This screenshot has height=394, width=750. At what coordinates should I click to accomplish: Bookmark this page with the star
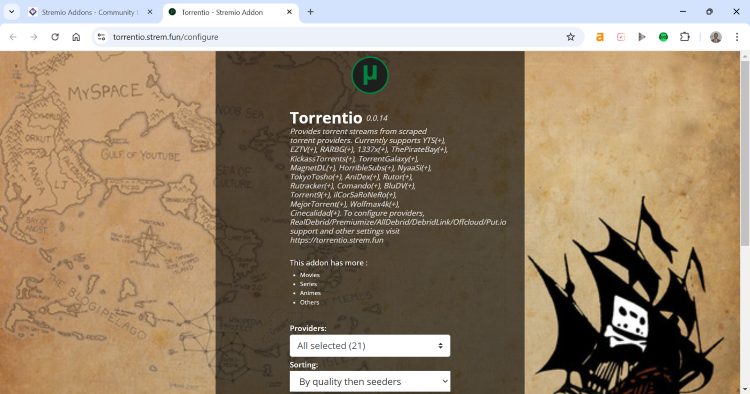pos(570,37)
